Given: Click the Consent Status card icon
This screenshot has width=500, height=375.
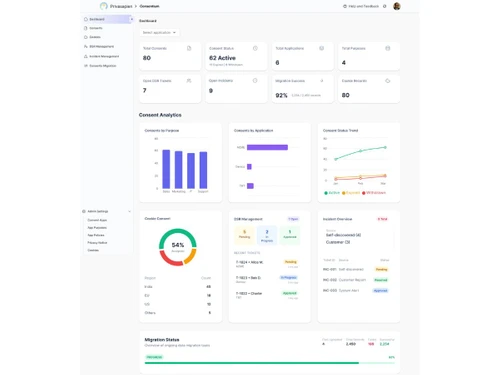Looking at the screenshot, I should pos(255,48).
